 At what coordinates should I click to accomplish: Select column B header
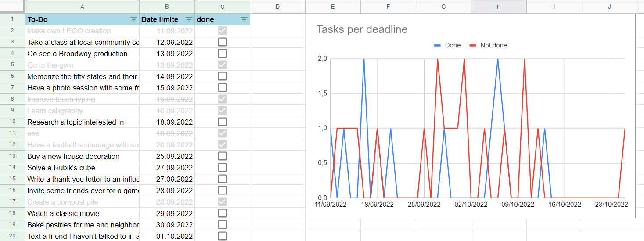point(167,7)
